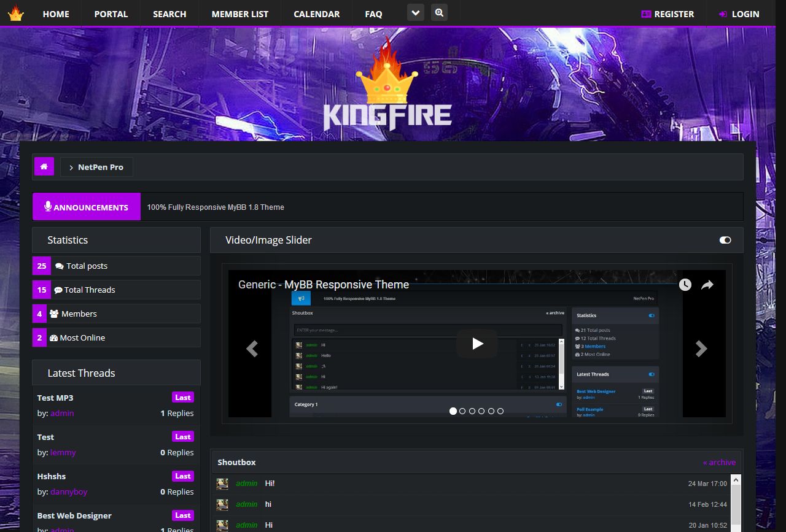
Task: Open the Test MP3 thread
Action: pos(55,398)
